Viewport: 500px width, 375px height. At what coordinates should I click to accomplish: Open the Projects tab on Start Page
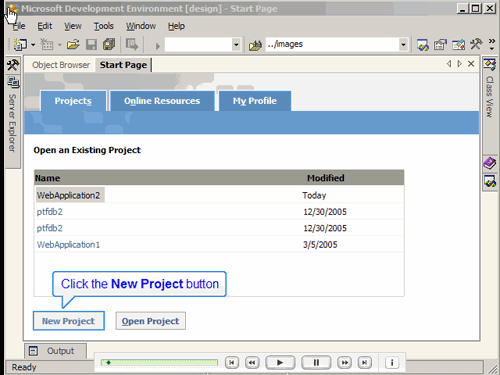(x=73, y=101)
